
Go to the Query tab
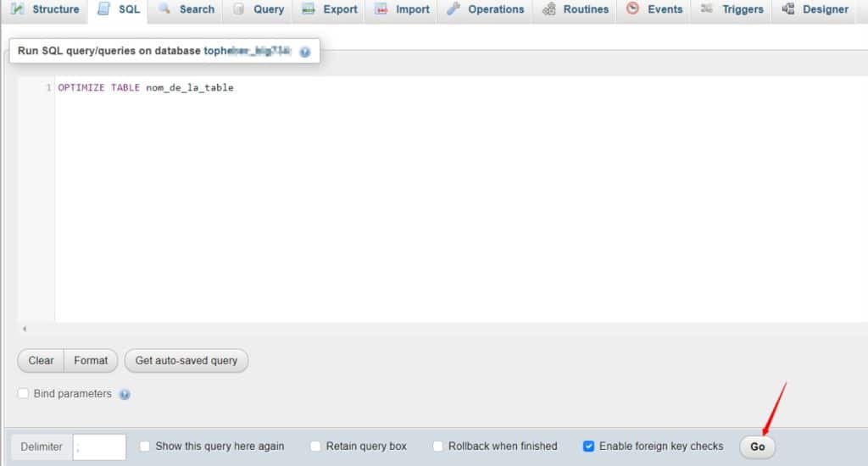coord(259,9)
